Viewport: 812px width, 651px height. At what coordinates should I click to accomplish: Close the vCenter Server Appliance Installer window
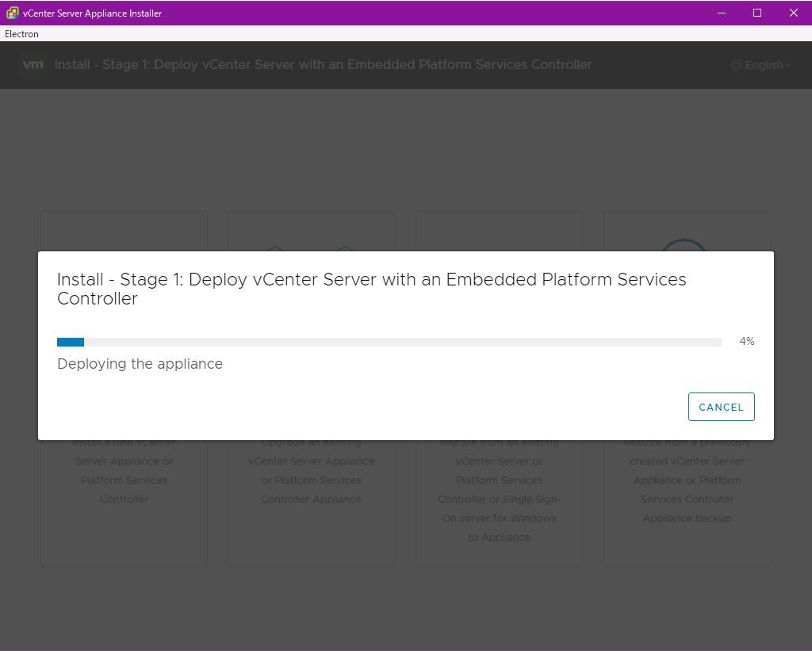point(793,13)
